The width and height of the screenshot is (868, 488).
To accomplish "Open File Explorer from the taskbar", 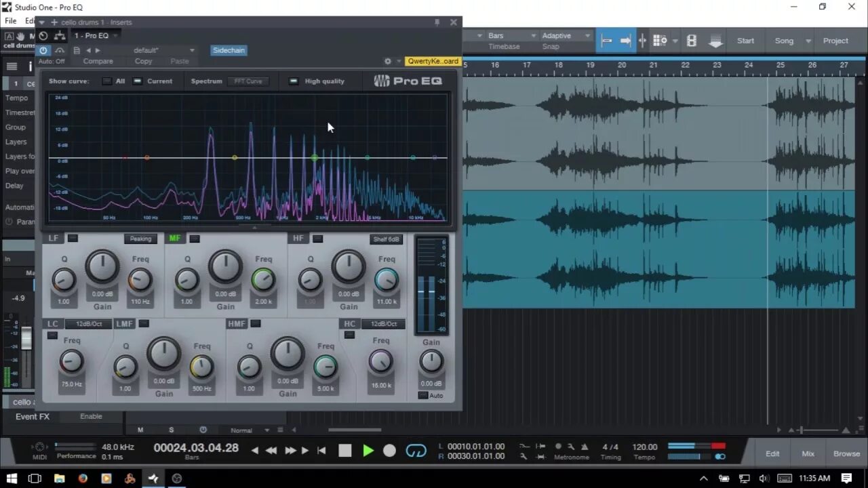I will pos(59,478).
